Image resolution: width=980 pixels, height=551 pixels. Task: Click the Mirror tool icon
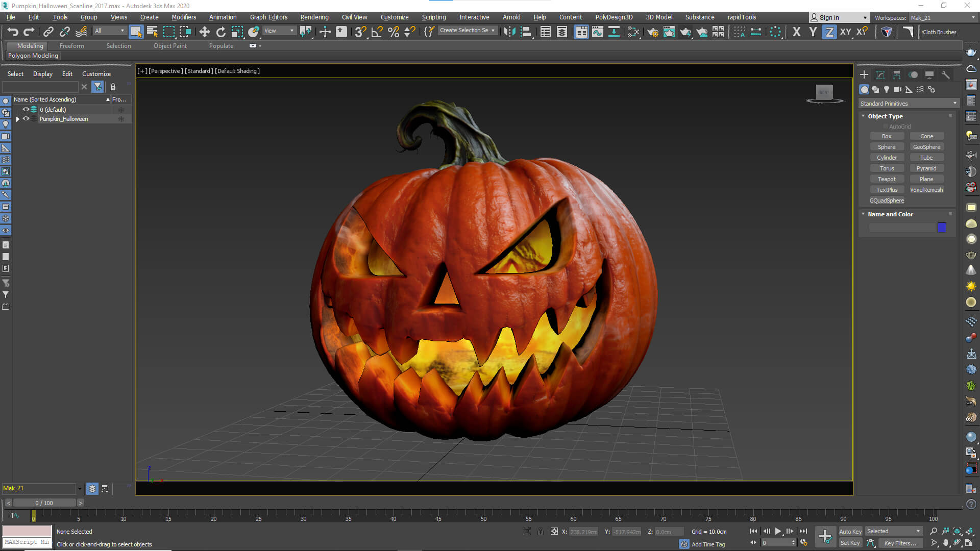[x=509, y=32]
